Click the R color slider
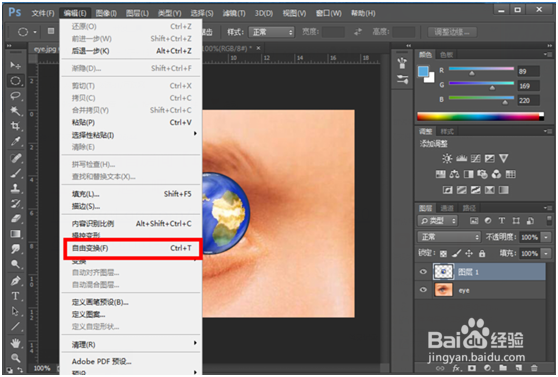 pyautogui.click(x=481, y=69)
